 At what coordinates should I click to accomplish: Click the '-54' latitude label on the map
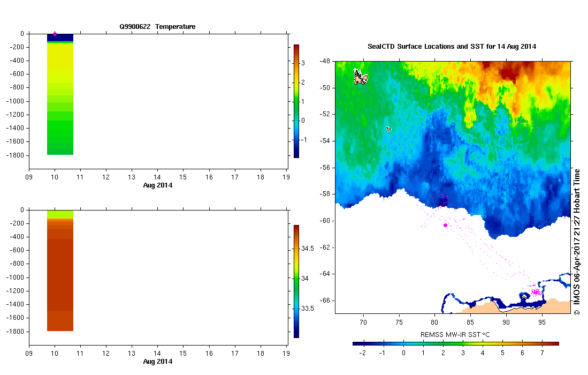[325, 141]
